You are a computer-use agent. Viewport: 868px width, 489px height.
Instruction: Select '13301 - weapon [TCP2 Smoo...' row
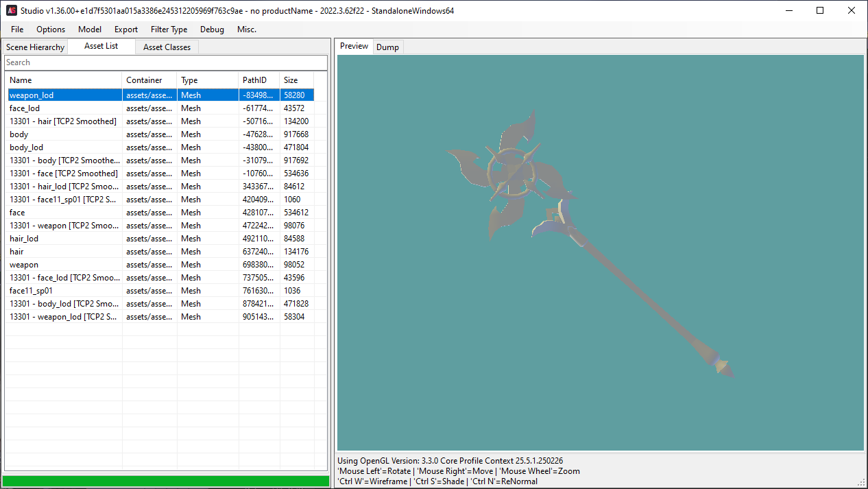(160, 226)
